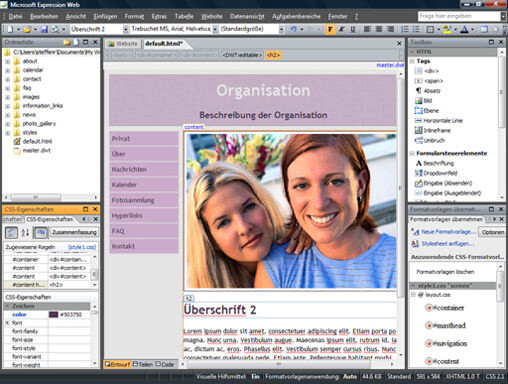Save the page with the disk icon
Screen dimensions: 508x384
[44, 29]
